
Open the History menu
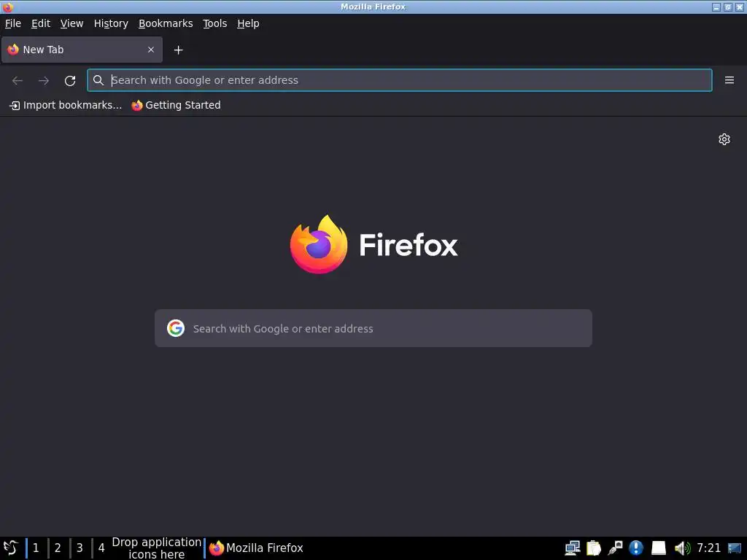click(111, 23)
